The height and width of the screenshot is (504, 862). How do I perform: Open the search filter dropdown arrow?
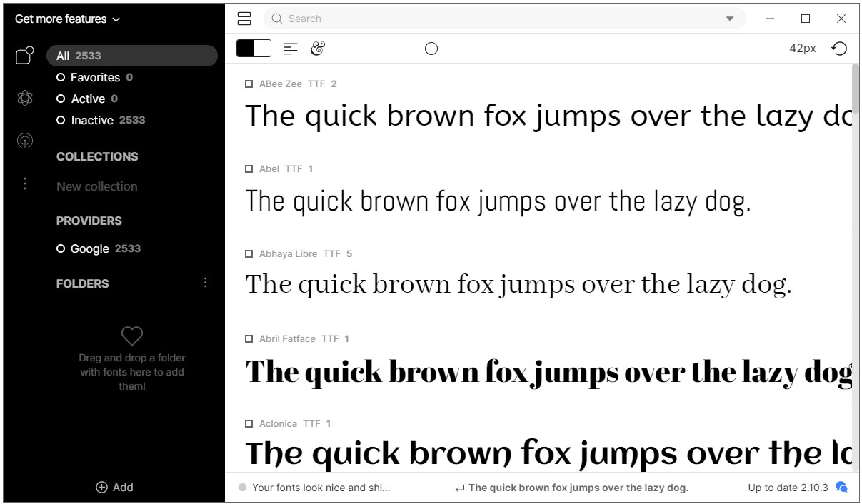730,19
